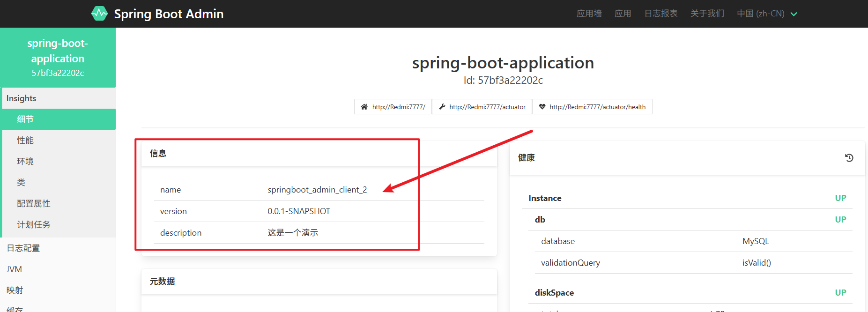This screenshot has height=312, width=868.
Task: Select 类 in the sidebar
Action: click(x=59, y=182)
